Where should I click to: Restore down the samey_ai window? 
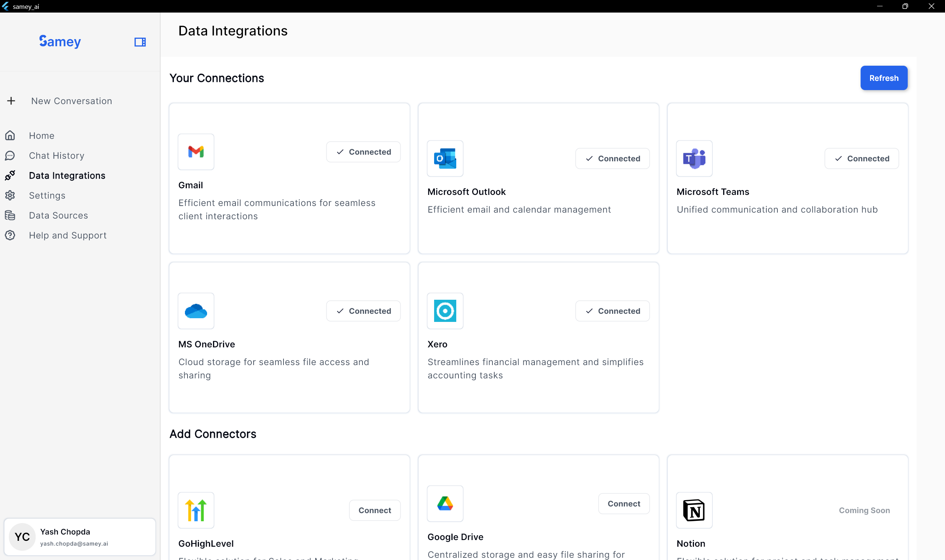click(x=905, y=6)
